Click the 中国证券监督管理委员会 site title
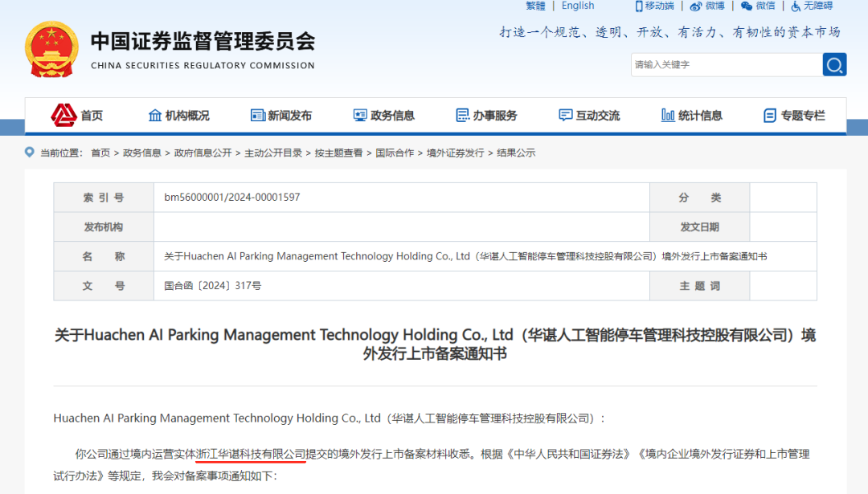This screenshot has height=494, width=868. tap(203, 42)
